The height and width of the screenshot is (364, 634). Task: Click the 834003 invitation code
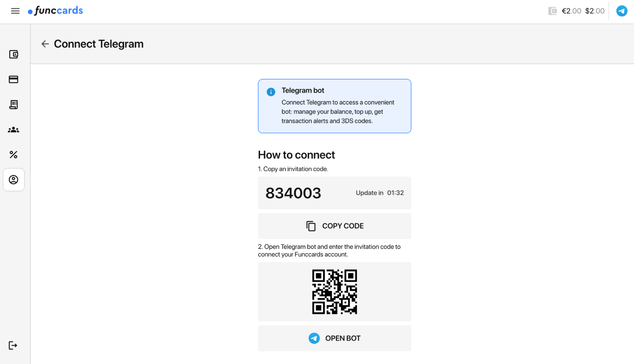point(293,193)
